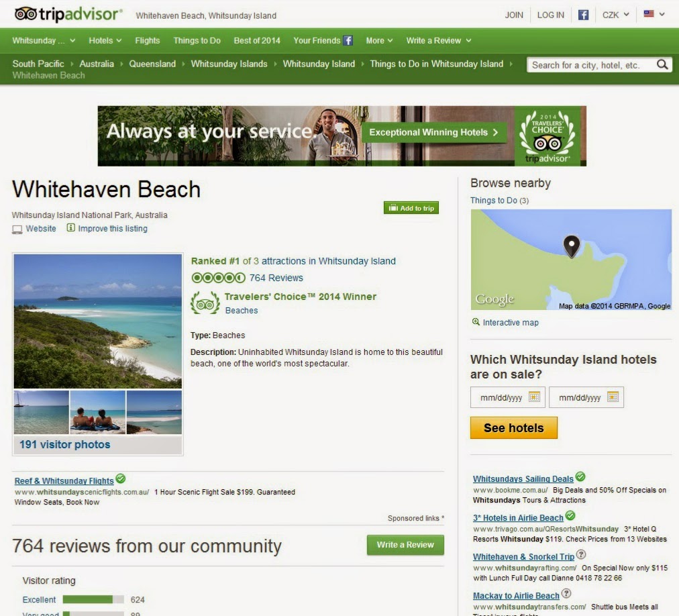Screen dimensions: 679x616
Task: Open the CZK currency dropdown
Action: [615, 15]
